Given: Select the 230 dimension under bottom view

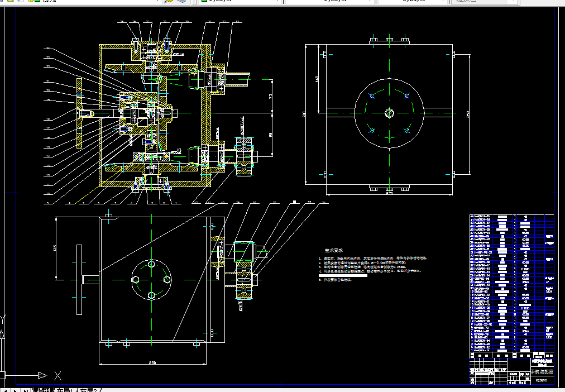Looking at the screenshot, I should pyautogui.click(x=152, y=362).
